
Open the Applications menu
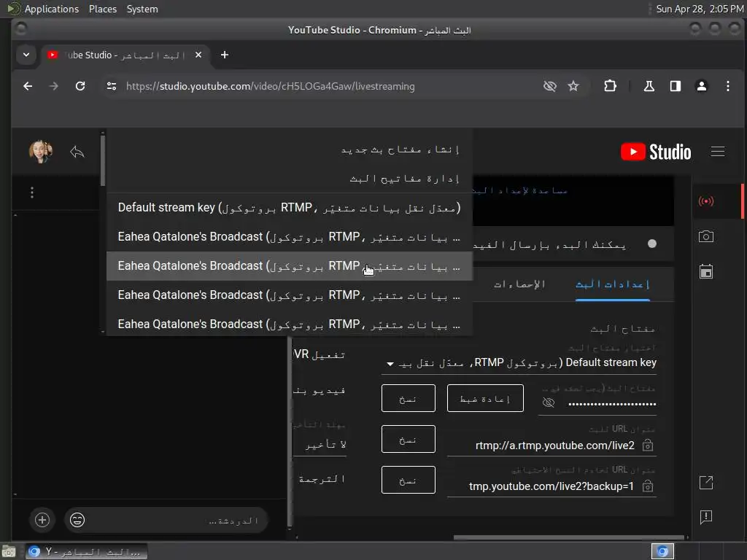pos(52,9)
